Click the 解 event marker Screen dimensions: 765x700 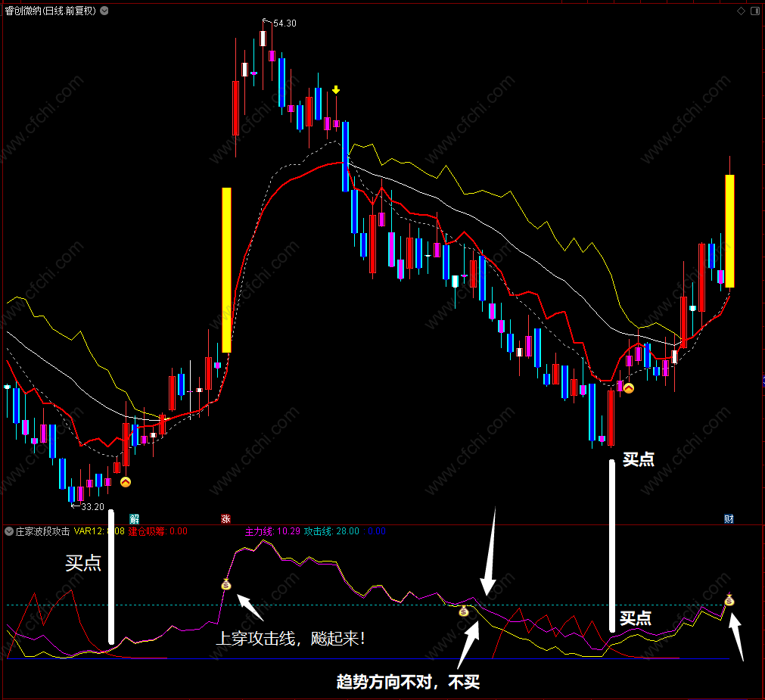coord(134,518)
